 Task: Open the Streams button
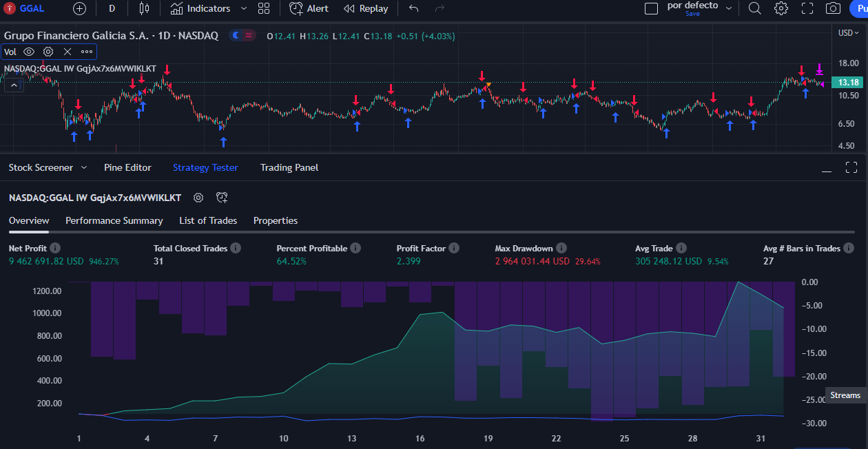point(845,395)
